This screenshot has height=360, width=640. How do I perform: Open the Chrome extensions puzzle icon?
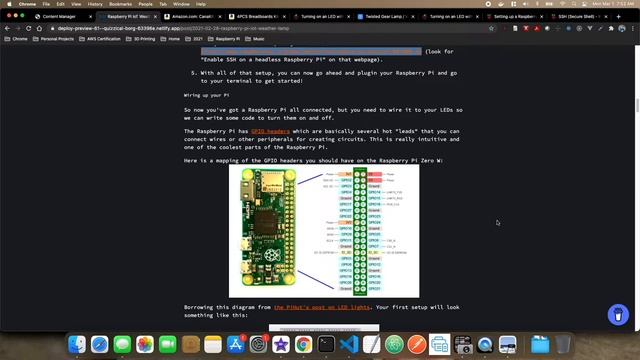[x=611, y=29]
